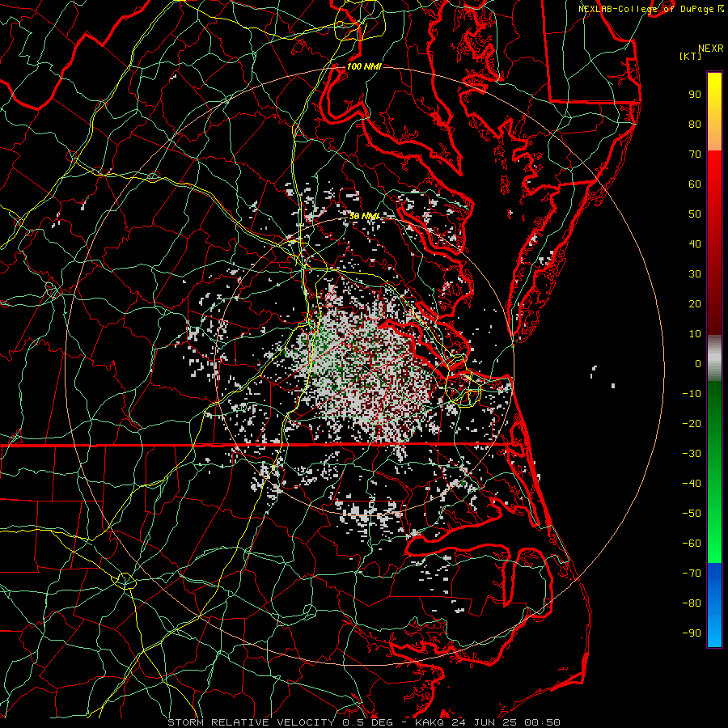Click the bright green segment of the color bar

714,472
